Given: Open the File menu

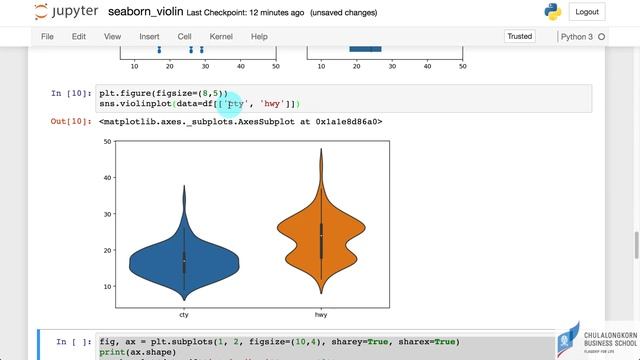Looking at the screenshot, I should (x=47, y=37).
